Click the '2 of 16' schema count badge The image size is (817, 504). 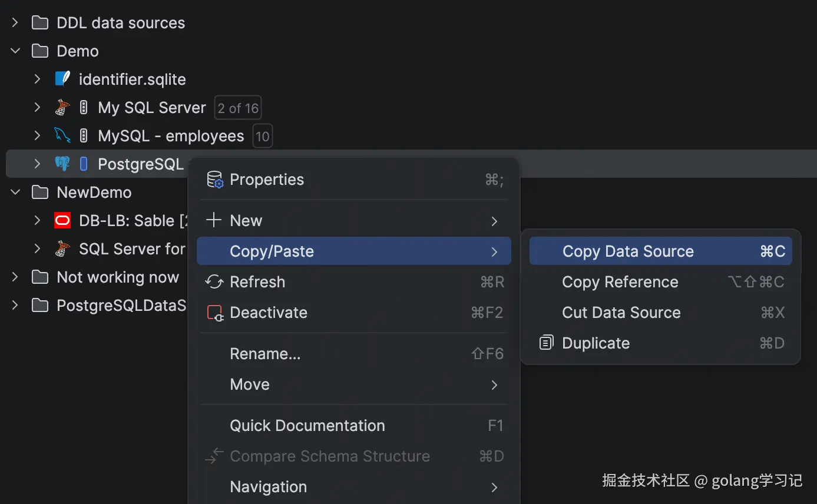pyautogui.click(x=238, y=108)
